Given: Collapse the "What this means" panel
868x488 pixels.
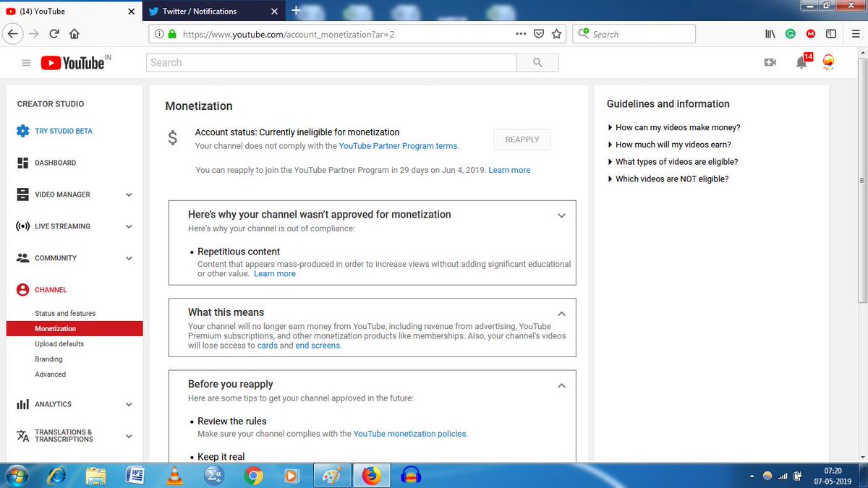Looking at the screenshot, I should coord(562,314).
